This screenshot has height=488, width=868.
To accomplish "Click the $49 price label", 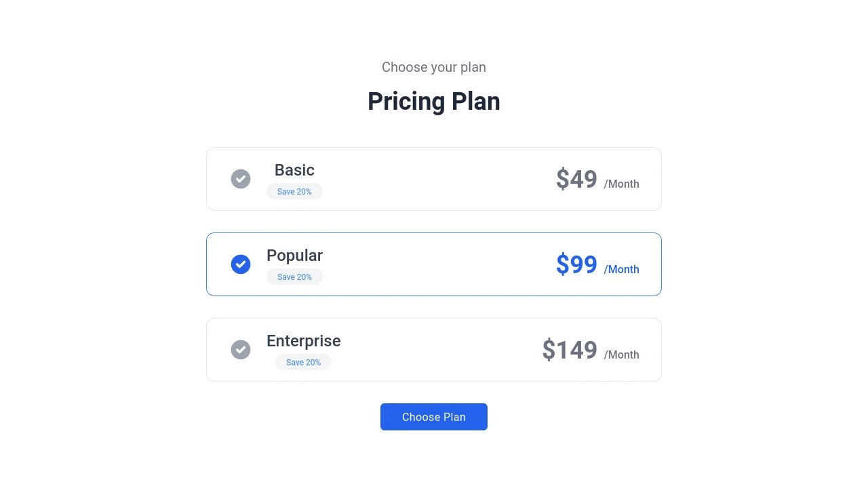I will click(576, 179).
